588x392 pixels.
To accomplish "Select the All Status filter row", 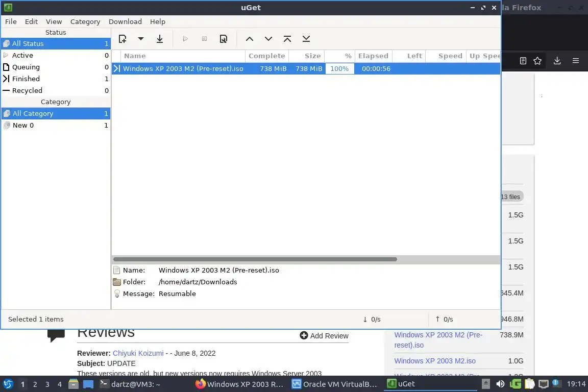I will pyautogui.click(x=56, y=43).
